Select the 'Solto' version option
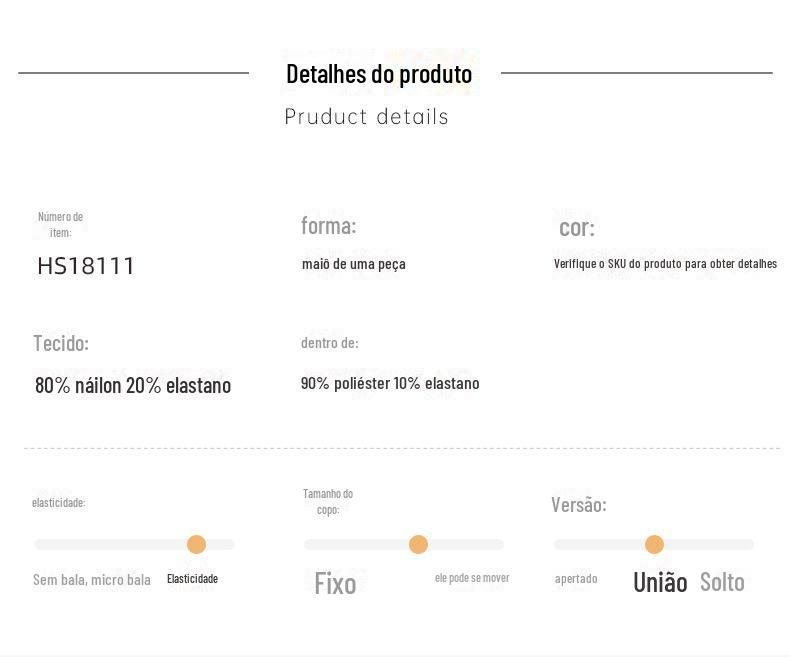 coord(722,582)
